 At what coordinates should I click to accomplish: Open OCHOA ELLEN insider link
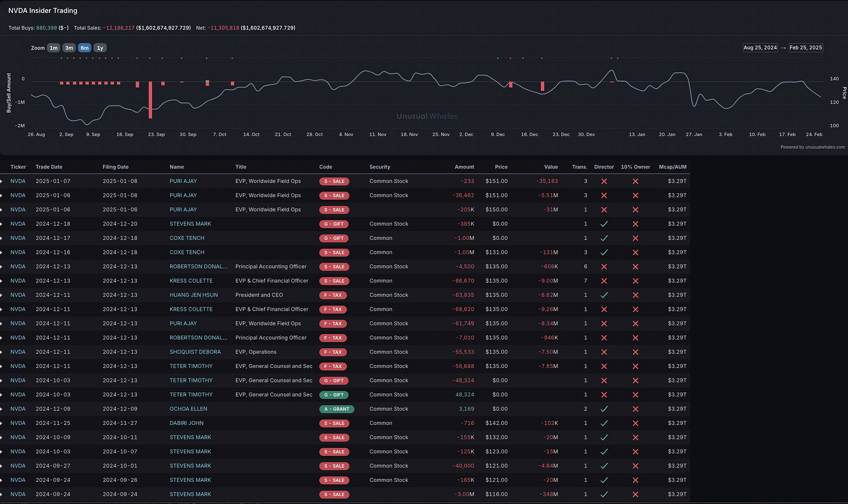tap(188, 409)
